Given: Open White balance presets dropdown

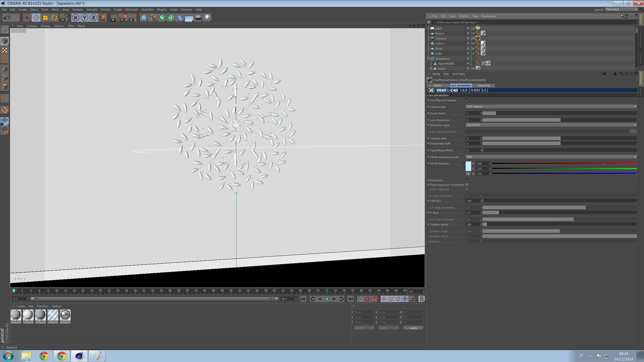Looking at the screenshot, I should pos(551,157).
